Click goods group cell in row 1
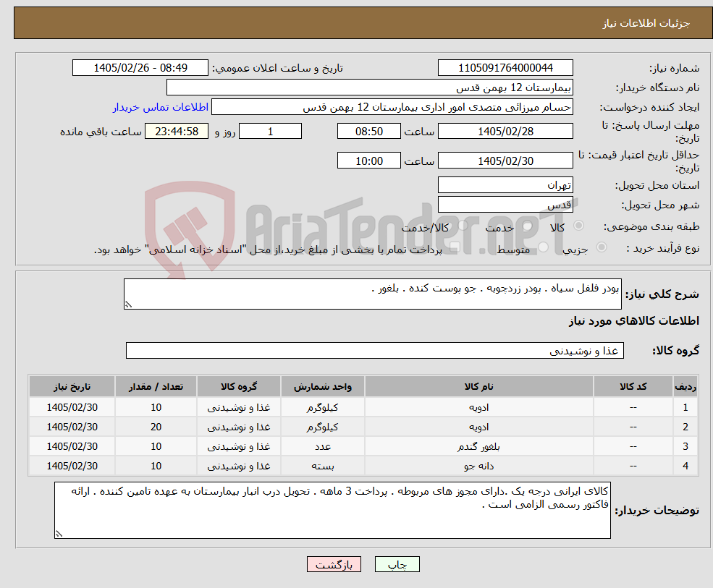Image resolution: width=713 pixels, height=588 pixels. pyautogui.click(x=239, y=407)
